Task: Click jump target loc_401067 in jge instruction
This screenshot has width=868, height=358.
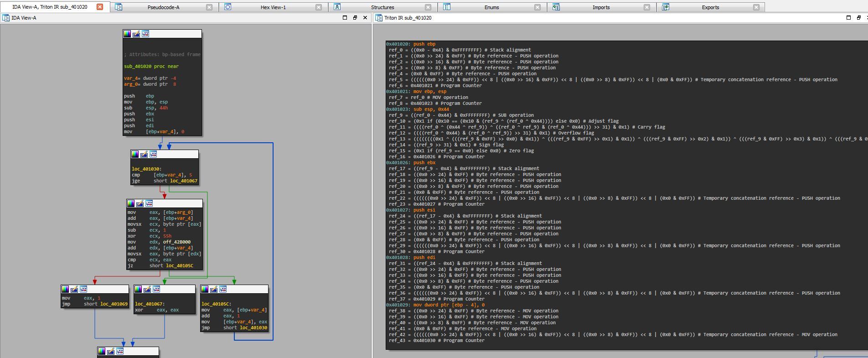Action: coord(184,181)
